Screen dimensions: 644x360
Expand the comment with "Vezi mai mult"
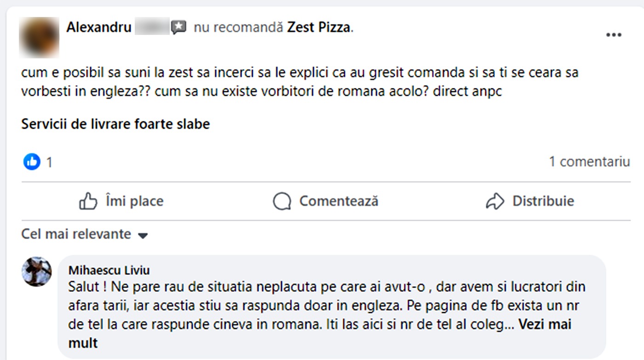coord(545,325)
